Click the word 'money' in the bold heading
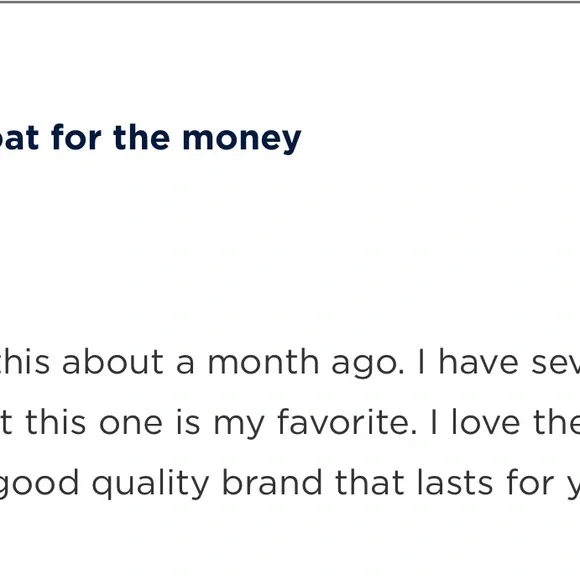580x580 pixels. pos(242,140)
